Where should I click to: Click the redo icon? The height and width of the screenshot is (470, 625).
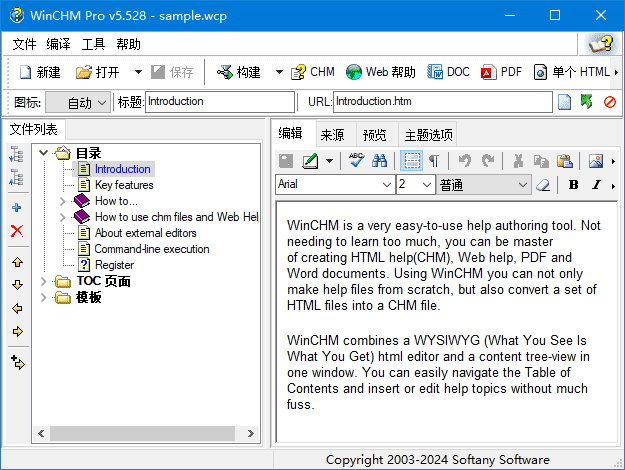pos(487,161)
